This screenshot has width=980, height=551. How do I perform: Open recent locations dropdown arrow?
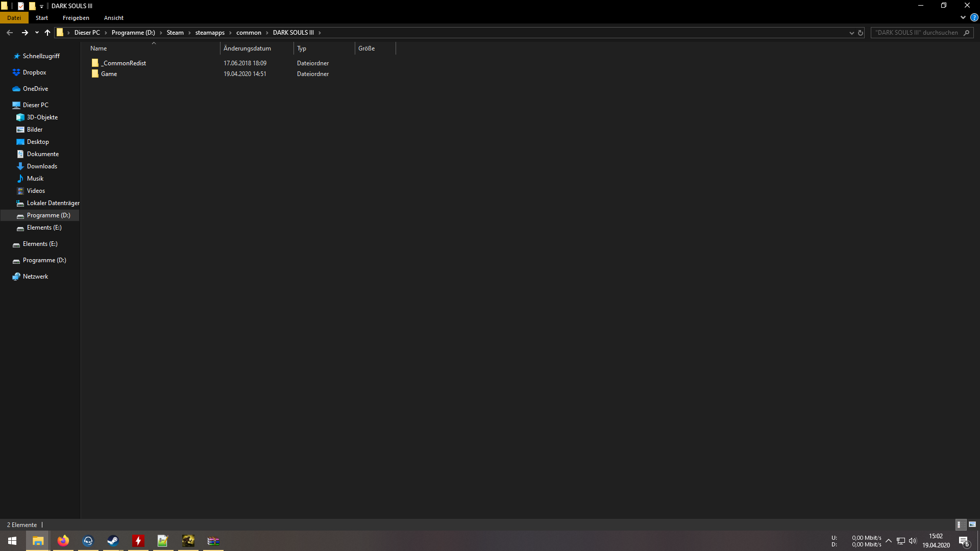[37, 33]
